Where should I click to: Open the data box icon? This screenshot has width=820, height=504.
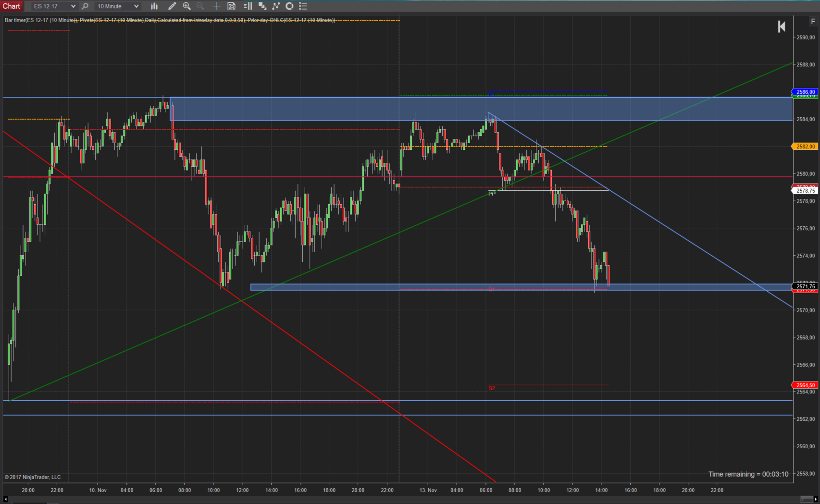click(231, 6)
